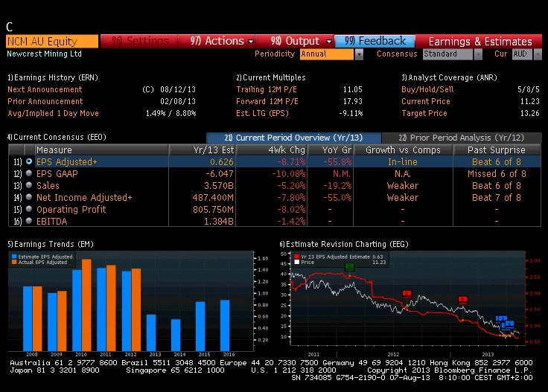Screen dimensions: 548x392
Task: Open Periodicity Annual dropdown arrow
Action: click(x=359, y=54)
